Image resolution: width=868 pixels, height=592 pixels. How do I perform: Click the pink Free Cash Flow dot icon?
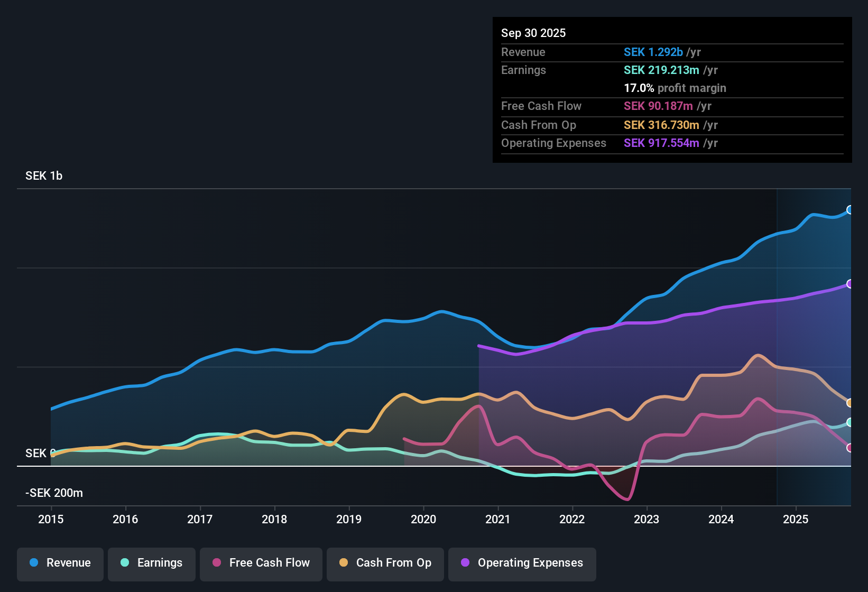click(216, 563)
